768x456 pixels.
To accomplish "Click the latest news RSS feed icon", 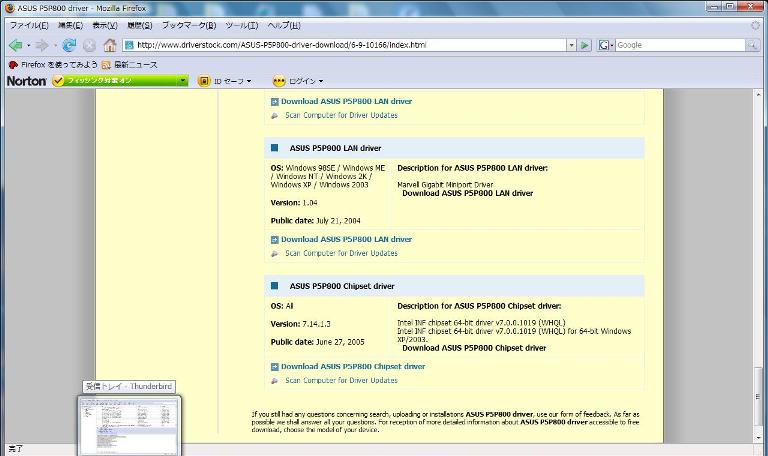I will (x=106, y=65).
